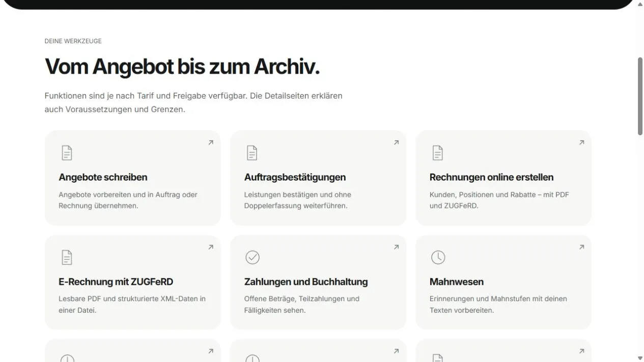
Task: Click paragraph 'Funktionen sind je nach Tarif und Freigabe verfügbar'
Action: 193,102
